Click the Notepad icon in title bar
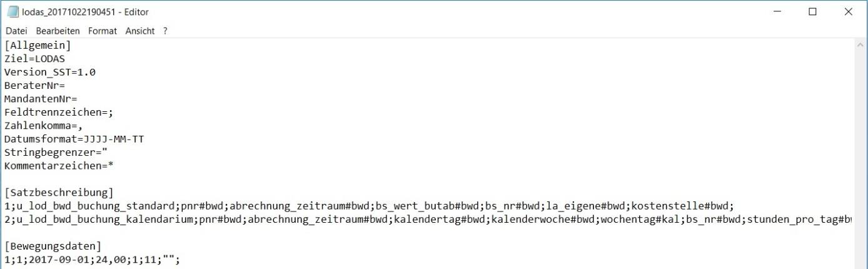The height and width of the screenshot is (269, 868). (x=13, y=12)
